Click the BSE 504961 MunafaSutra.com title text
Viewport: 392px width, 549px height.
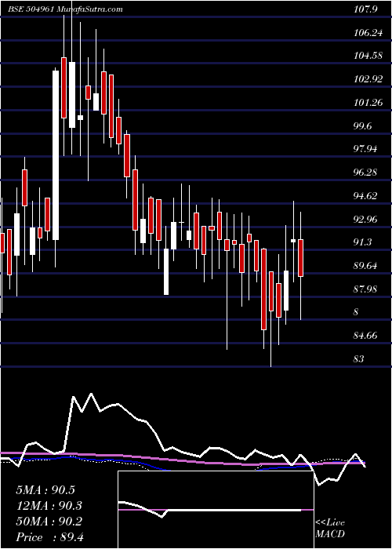65,9
